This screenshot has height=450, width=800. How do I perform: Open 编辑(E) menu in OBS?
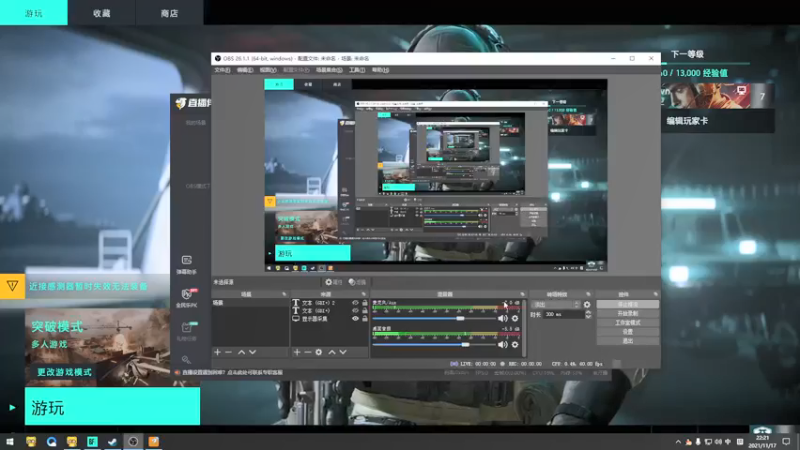pyautogui.click(x=245, y=70)
